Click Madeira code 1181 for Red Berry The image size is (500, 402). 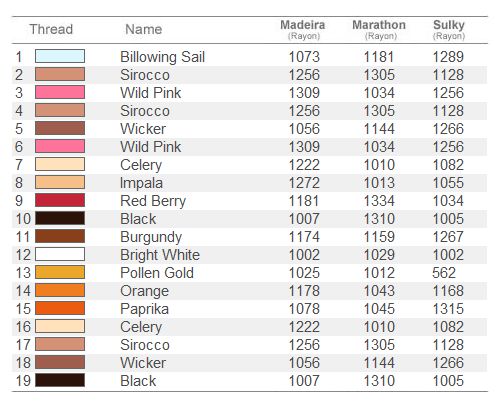(x=304, y=201)
